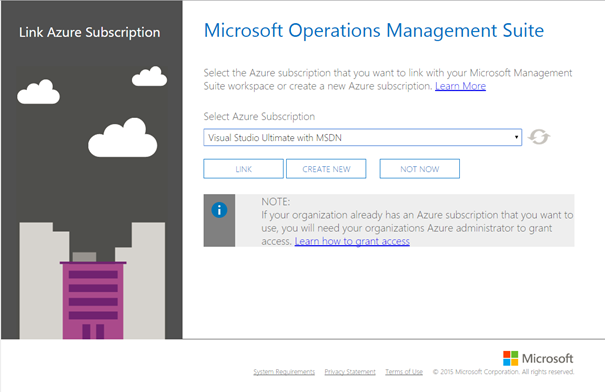
Task: Click the blue info icon in note
Action: point(219,210)
